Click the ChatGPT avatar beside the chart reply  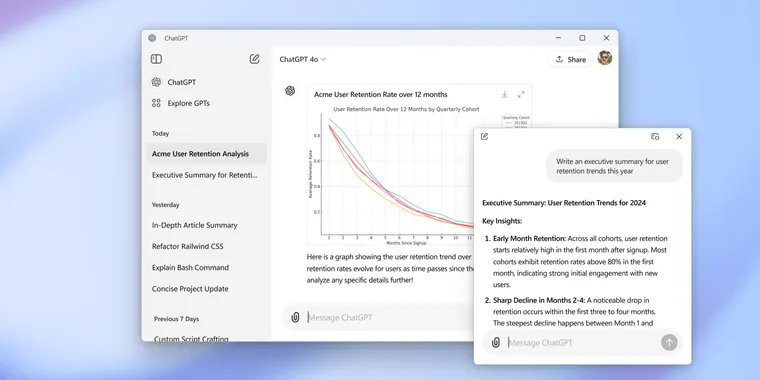point(290,91)
